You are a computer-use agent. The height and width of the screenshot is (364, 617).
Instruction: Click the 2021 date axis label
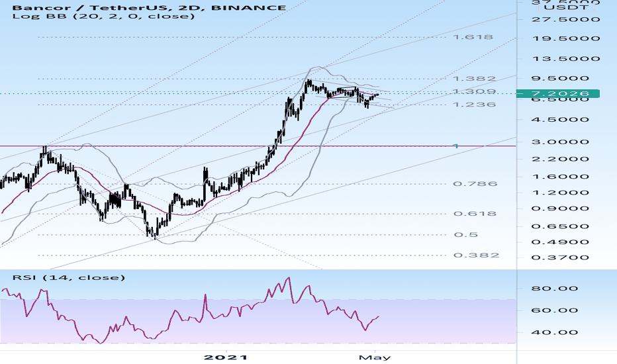coord(226,357)
